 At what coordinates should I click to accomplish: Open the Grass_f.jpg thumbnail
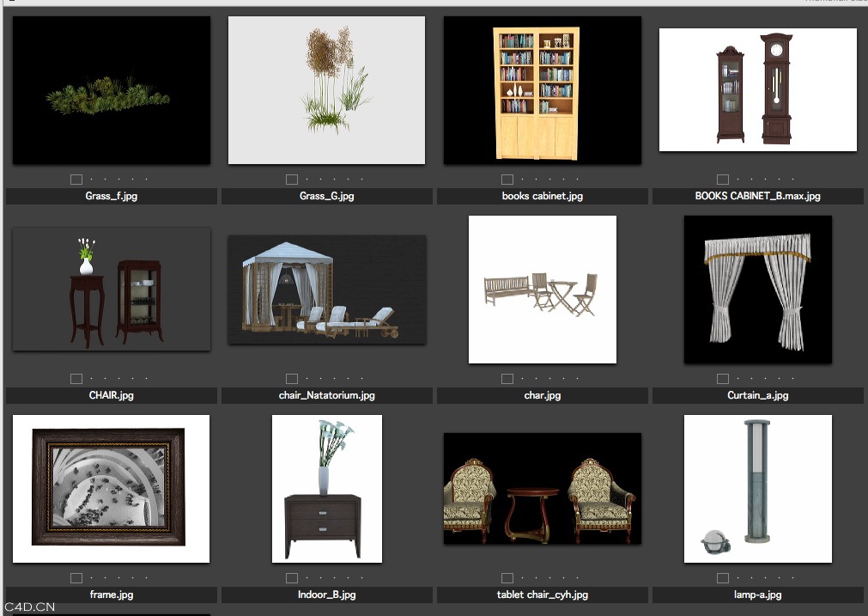112,89
